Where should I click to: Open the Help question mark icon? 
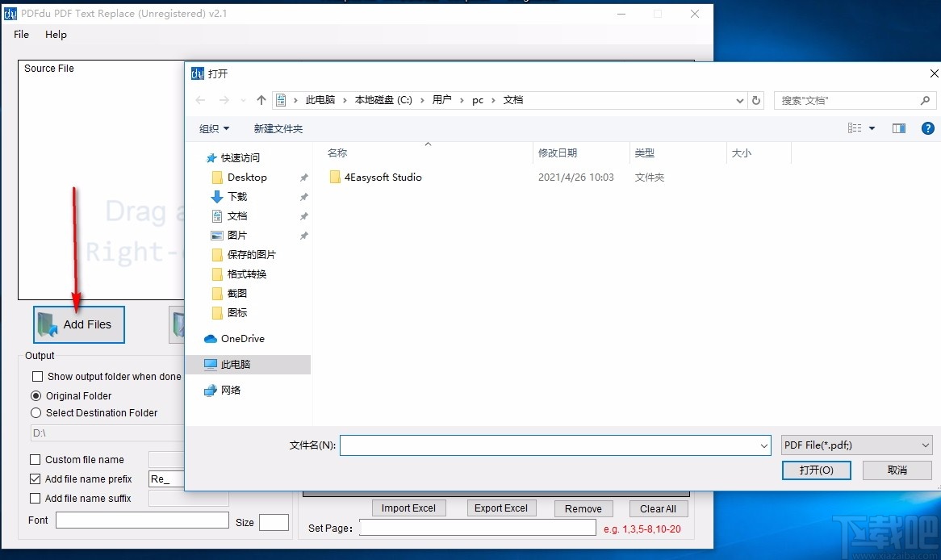pos(928,127)
